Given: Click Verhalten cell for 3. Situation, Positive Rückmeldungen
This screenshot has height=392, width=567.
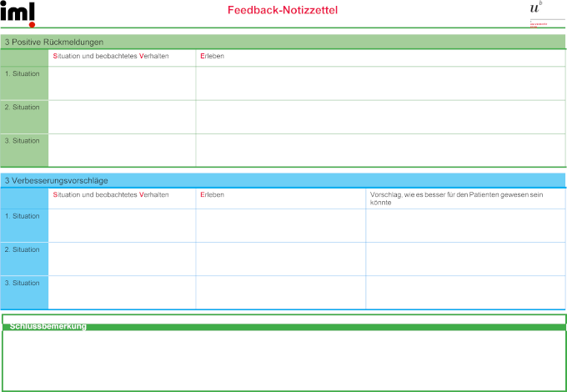Looking at the screenshot, I should pos(123,150).
